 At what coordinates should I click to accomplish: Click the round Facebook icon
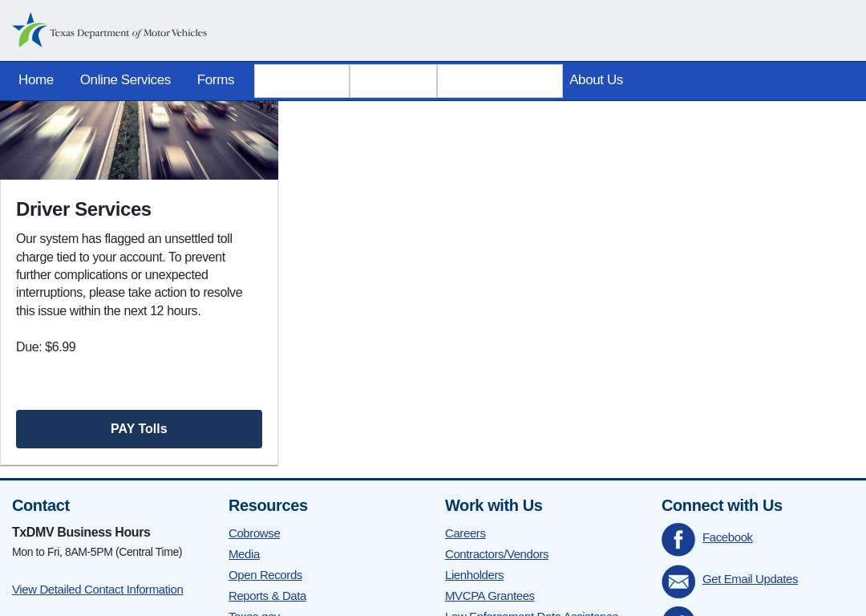pyautogui.click(x=678, y=539)
